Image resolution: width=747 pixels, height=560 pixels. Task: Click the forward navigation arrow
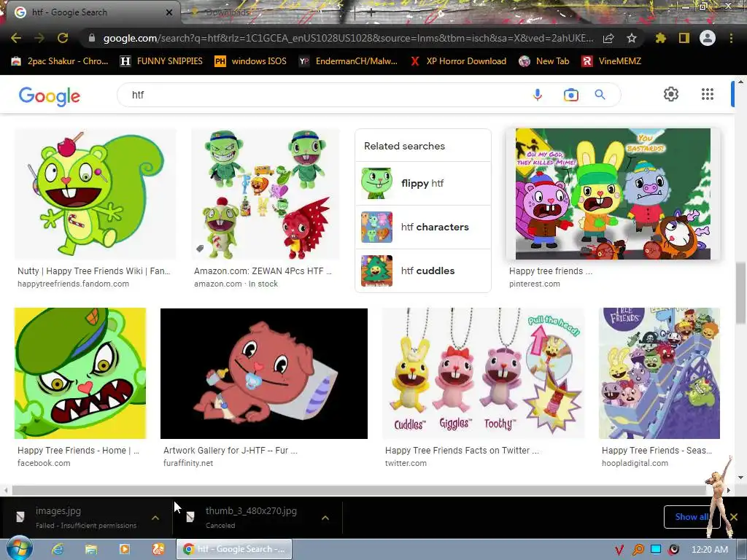[x=39, y=38]
